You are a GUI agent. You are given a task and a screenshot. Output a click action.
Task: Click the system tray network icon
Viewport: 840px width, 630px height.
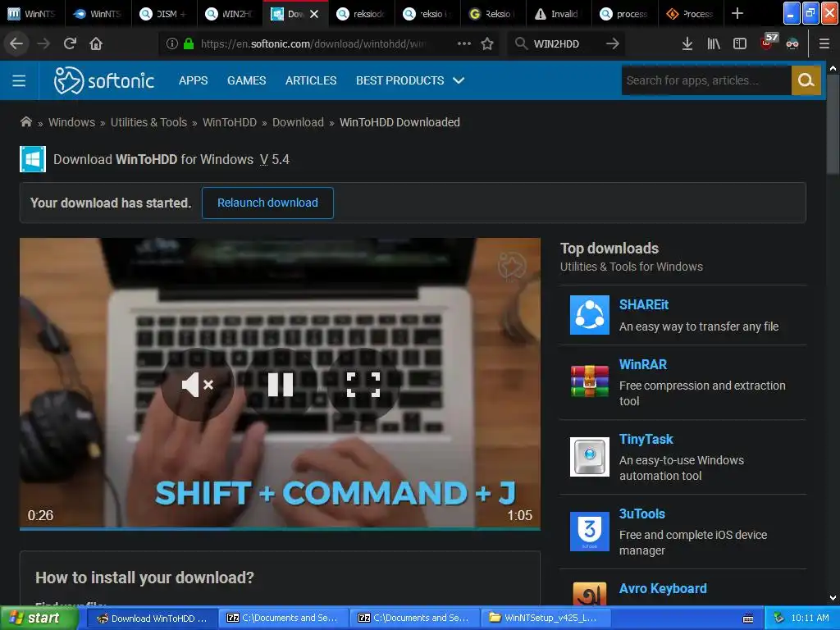[778, 618]
